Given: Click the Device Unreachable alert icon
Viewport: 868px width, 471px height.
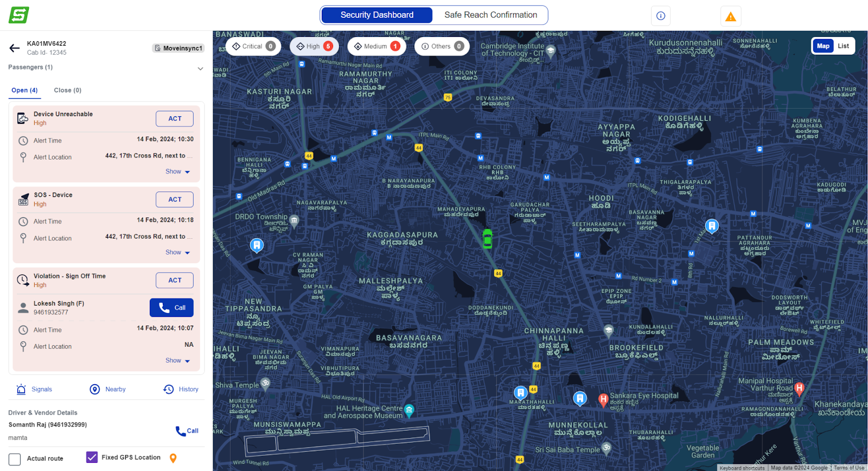Looking at the screenshot, I should tap(23, 118).
